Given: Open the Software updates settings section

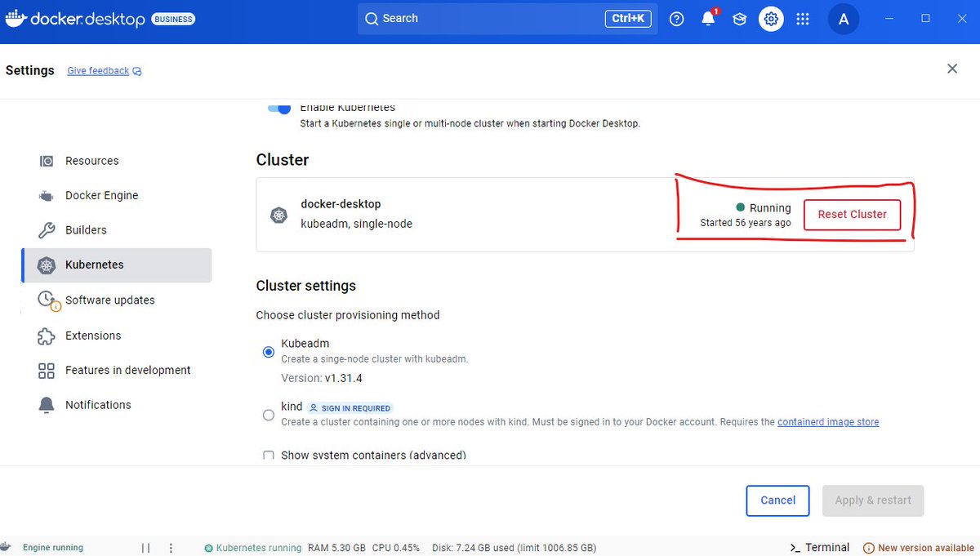Looking at the screenshot, I should pos(117,300).
